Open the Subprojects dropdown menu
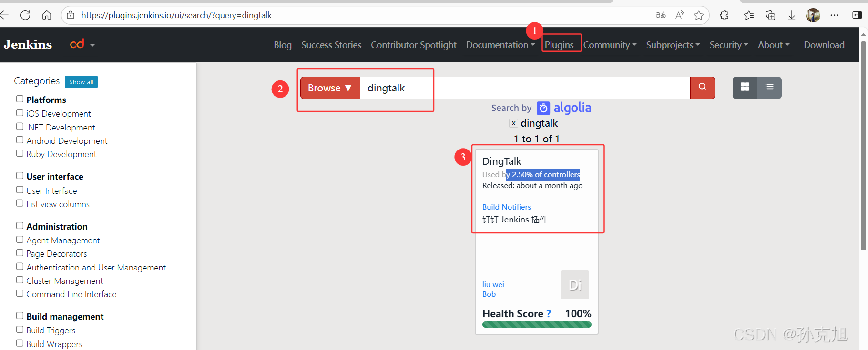Viewport: 868px width, 350px height. 673,45
